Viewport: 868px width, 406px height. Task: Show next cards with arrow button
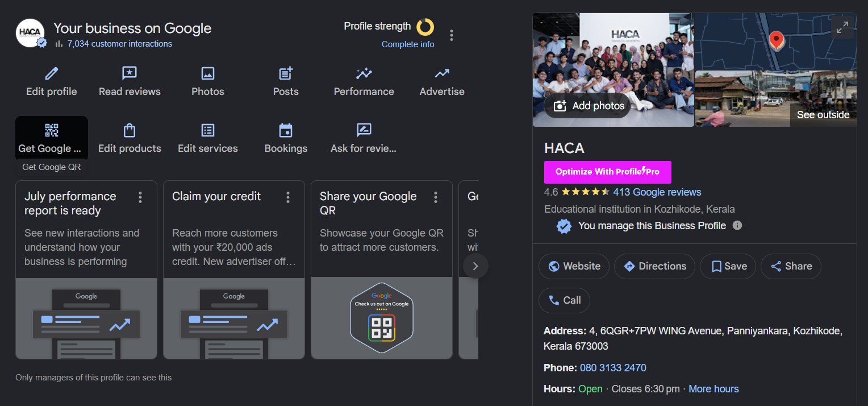coord(475,266)
